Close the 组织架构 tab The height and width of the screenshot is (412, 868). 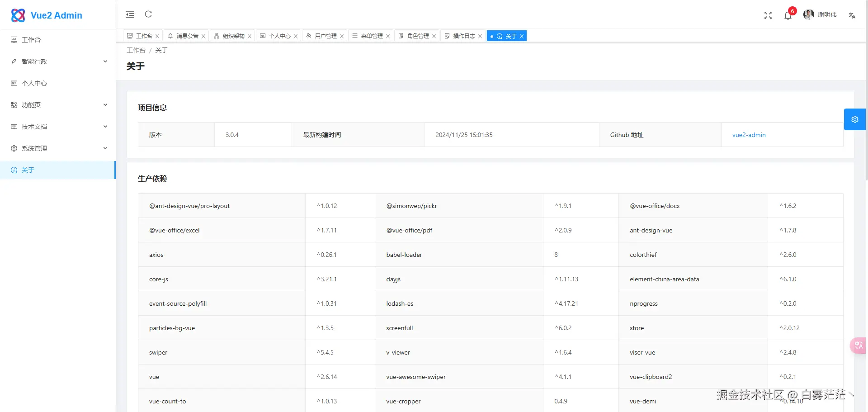[x=250, y=36]
